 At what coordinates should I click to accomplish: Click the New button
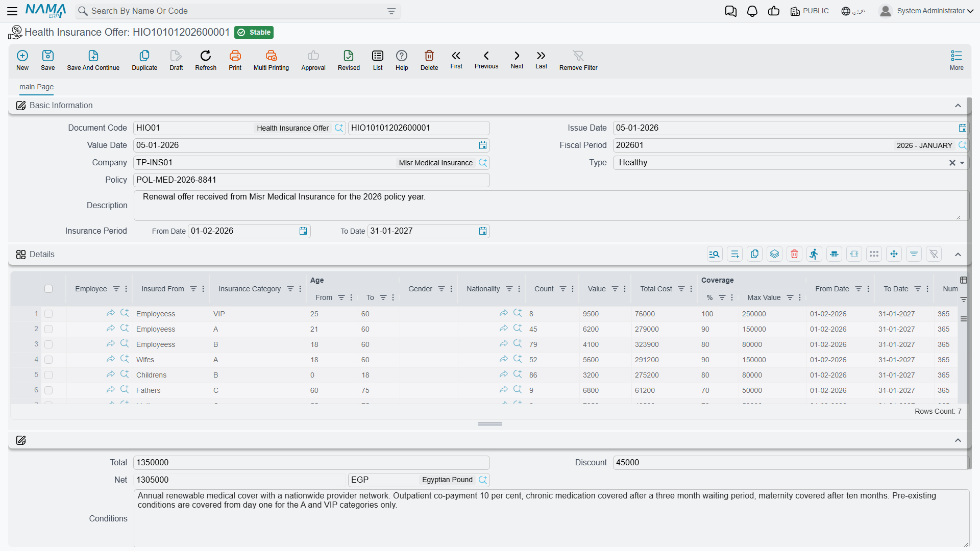(x=22, y=60)
